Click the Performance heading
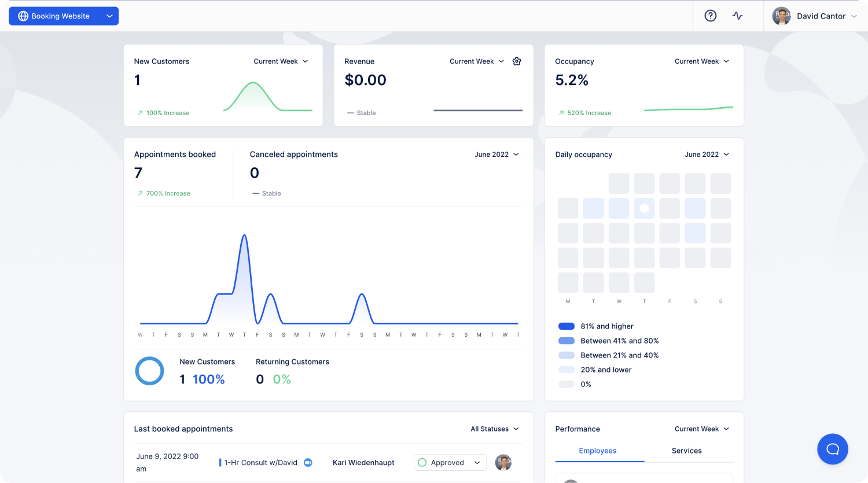Image resolution: width=868 pixels, height=483 pixels. (x=578, y=429)
